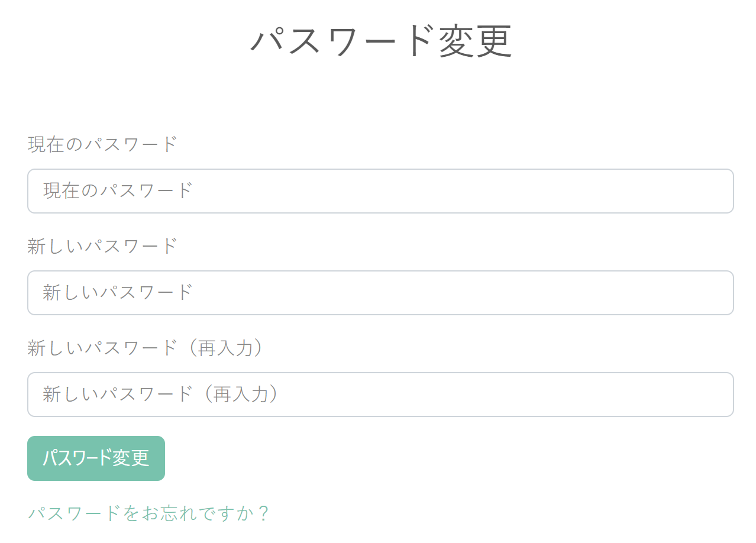Follow the forgot password link
Screen dimensions: 756x543
(148, 513)
